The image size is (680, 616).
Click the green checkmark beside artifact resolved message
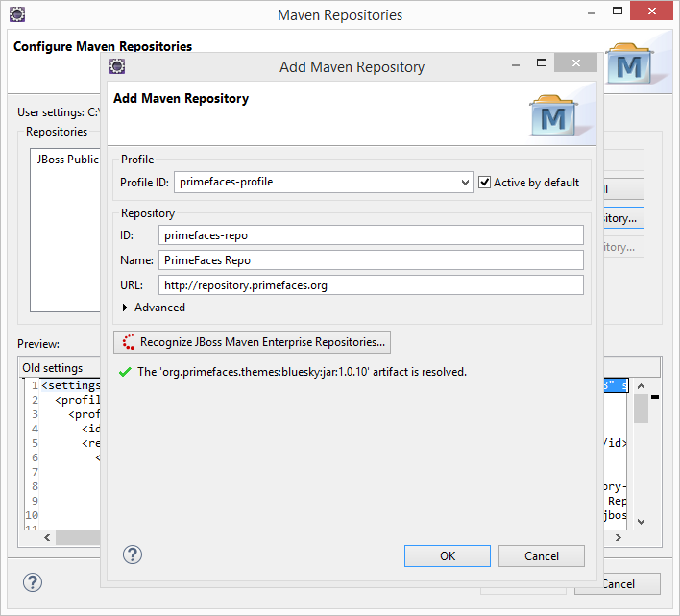(x=125, y=372)
